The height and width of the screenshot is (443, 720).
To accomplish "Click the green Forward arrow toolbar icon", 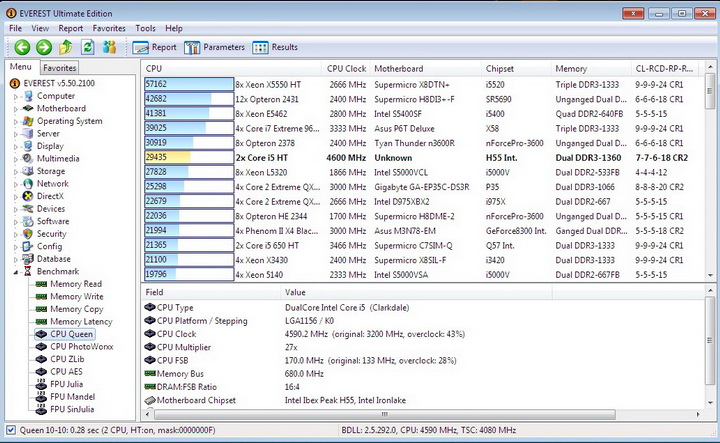I will click(44, 47).
